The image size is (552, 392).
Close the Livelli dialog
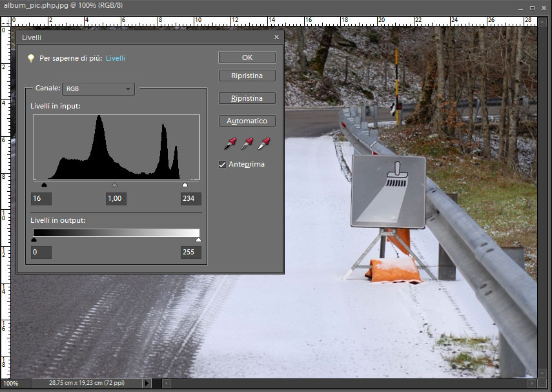[276, 37]
